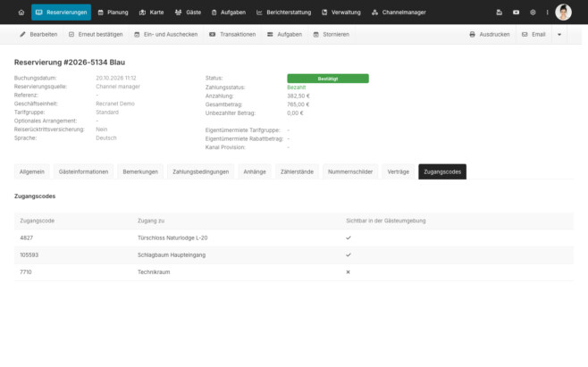Click the booking date 20.10.2026 11:12
Image resolution: width=588 pixels, height=367 pixels.
coord(116,78)
